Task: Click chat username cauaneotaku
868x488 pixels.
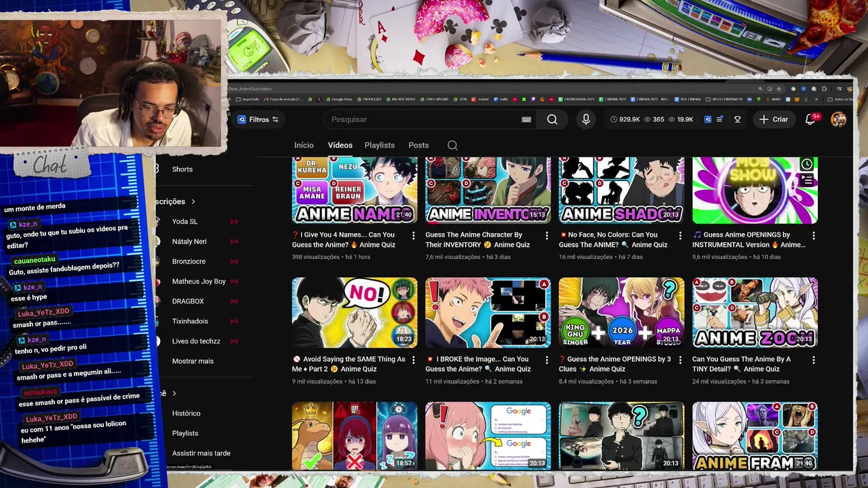Action: 35,260
